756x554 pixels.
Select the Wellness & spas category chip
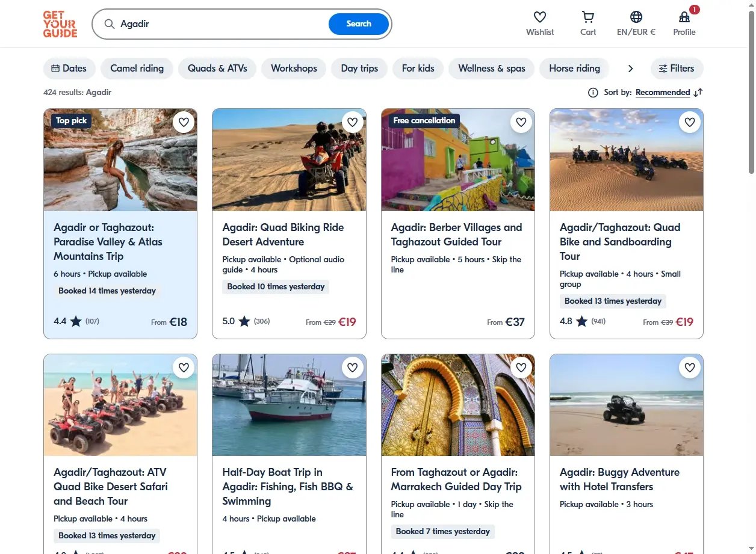[492, 69]
